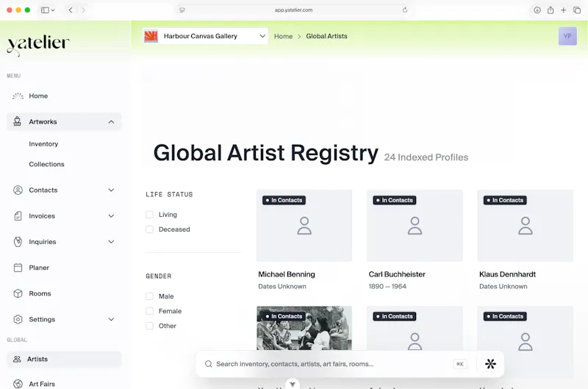Open Michael Benning artist name
The height and width of the screenshot is (389, 588).
(287, 274)
